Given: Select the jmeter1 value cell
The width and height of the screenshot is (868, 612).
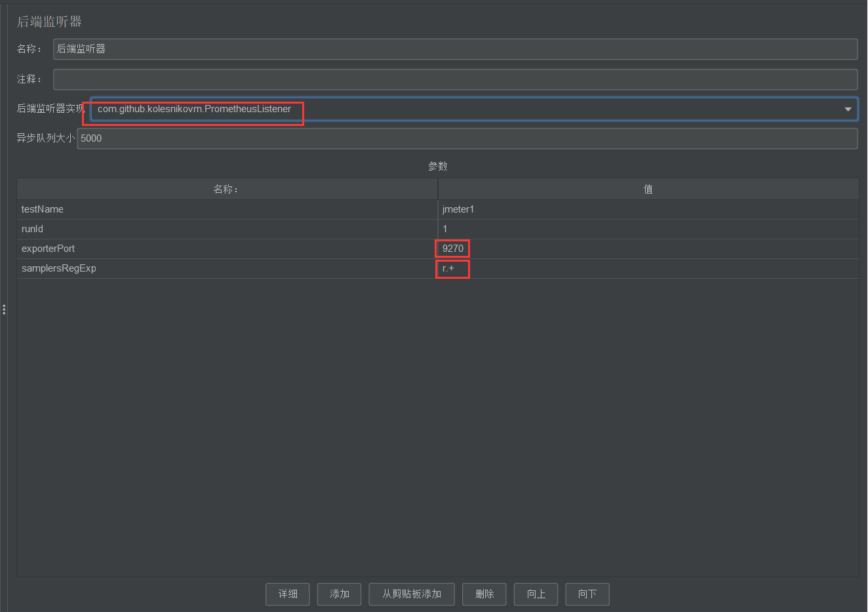Looking at the screenshot, I should (x=648, y=209).
